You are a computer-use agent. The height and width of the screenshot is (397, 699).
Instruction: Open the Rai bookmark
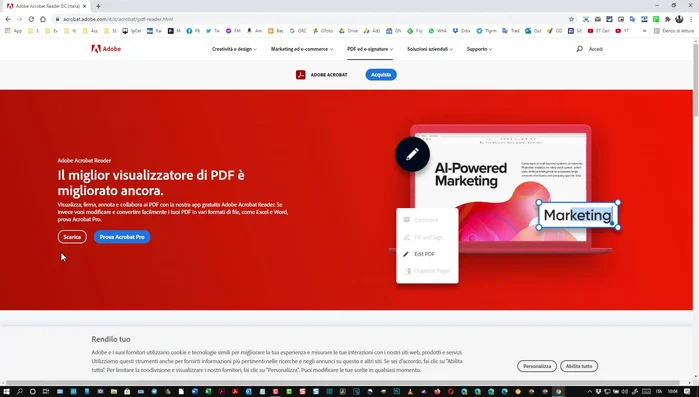[x=154, y=31]
